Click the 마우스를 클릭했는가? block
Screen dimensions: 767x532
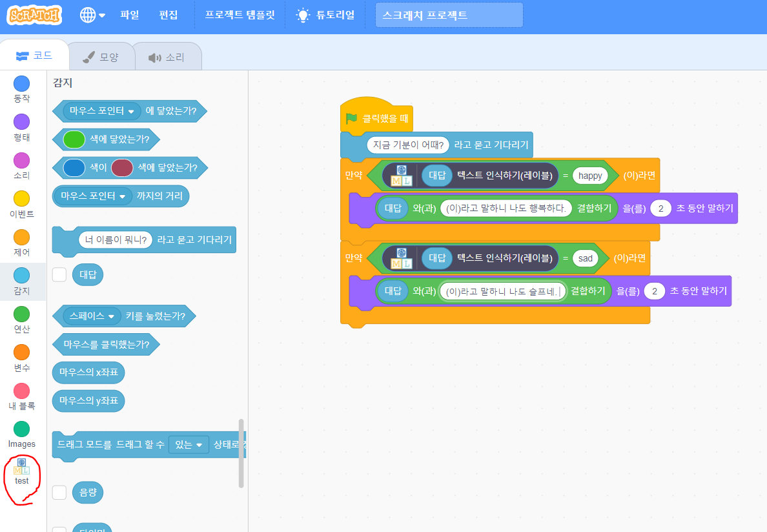point(106,345)
